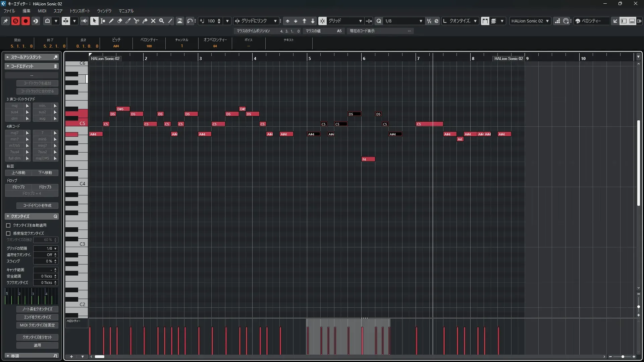This screenshot has width=644, height=362.
Task: Toggle acoustic feedback speaker icon
Action: 84,21
